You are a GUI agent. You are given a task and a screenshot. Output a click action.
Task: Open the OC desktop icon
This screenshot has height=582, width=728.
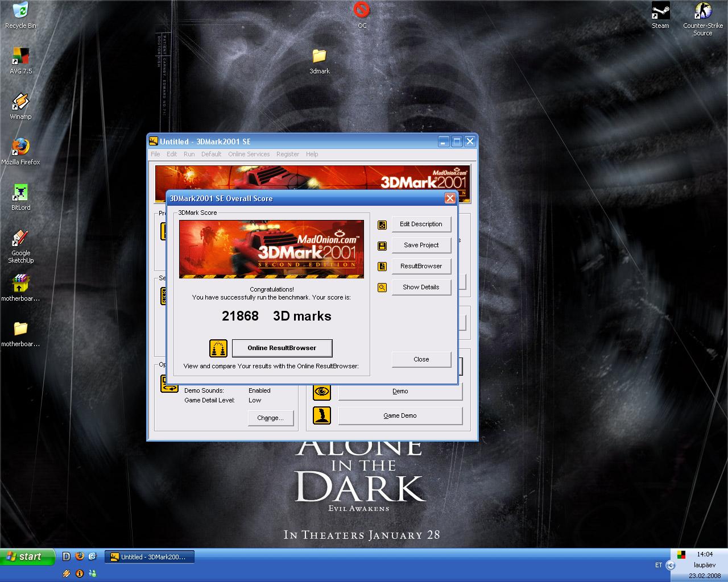click(362, 15)
